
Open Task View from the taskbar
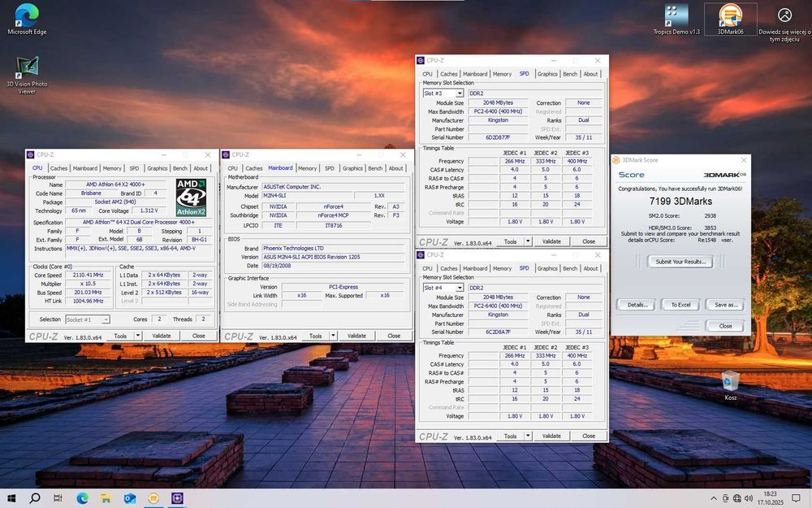tap(58, 498)
